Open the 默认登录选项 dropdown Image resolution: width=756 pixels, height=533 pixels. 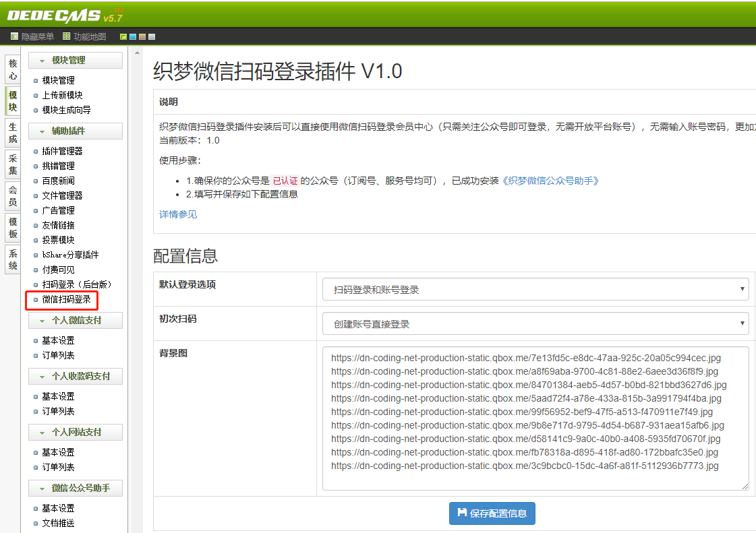pos(535,289)
